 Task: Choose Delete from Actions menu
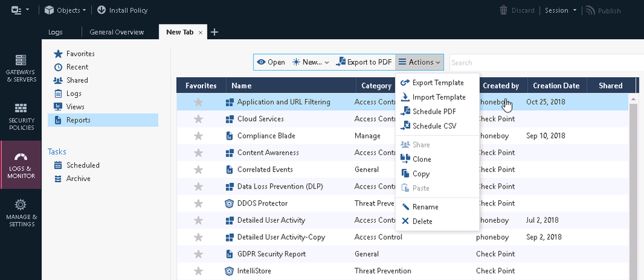coord(438,221)
